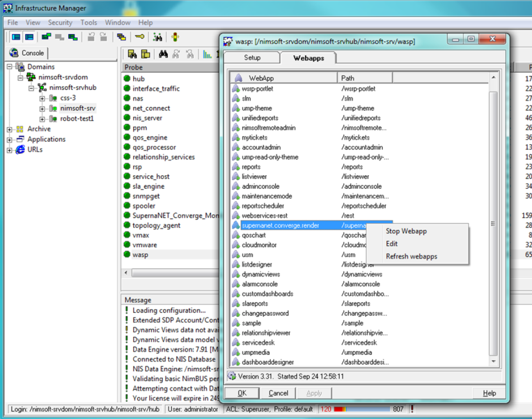
Task: Toggle the dock pane toolbar icon
Action: pos(29,37)
